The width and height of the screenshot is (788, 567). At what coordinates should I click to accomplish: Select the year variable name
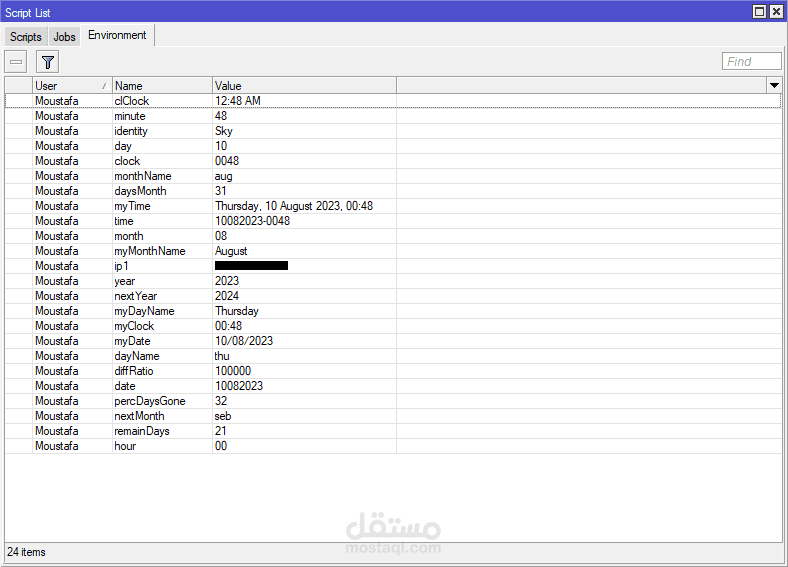(124, 281)
